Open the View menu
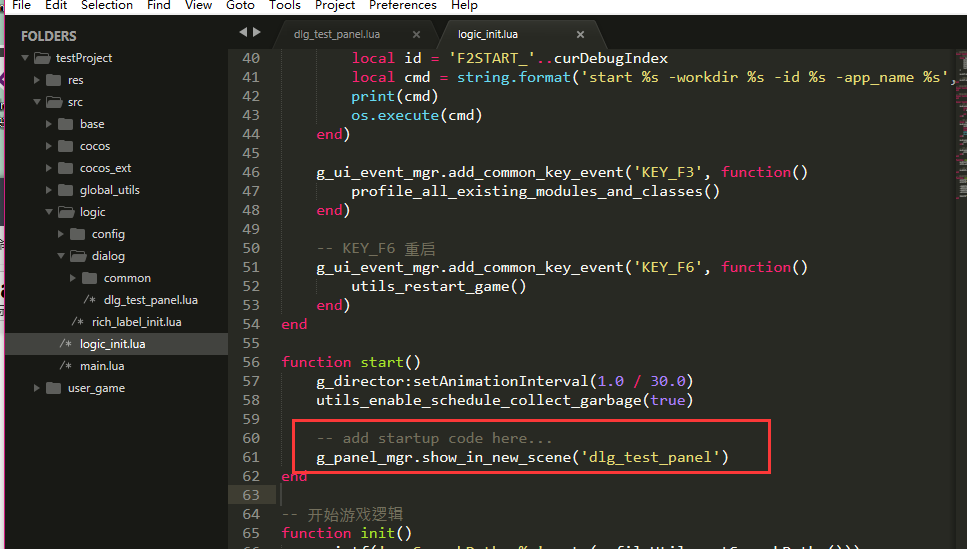The height and width of the screenshot is (549, 967). (x=199, y=5)
